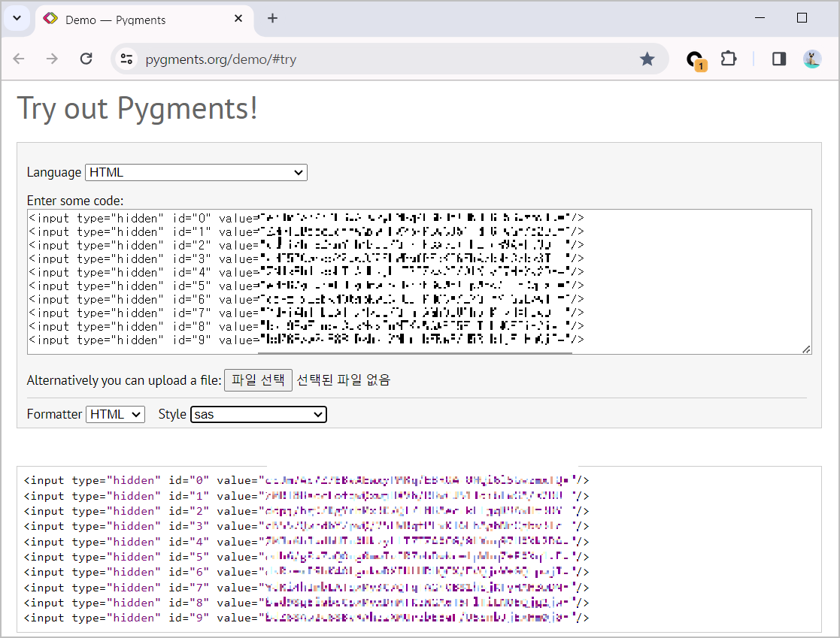Image resolution: width=840 pixels, height=638 pixels.
Task: Click the 'Style' label text
Action: click(x=172, y=414)
